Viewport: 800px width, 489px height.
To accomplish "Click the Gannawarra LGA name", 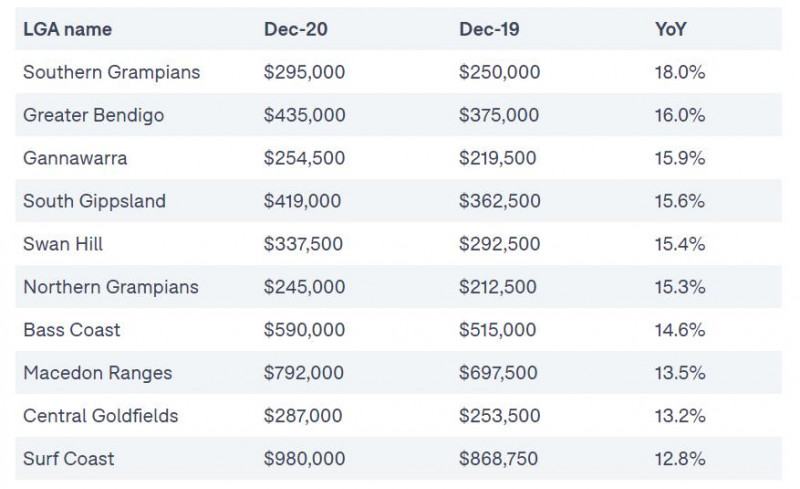I will point(75,158).
